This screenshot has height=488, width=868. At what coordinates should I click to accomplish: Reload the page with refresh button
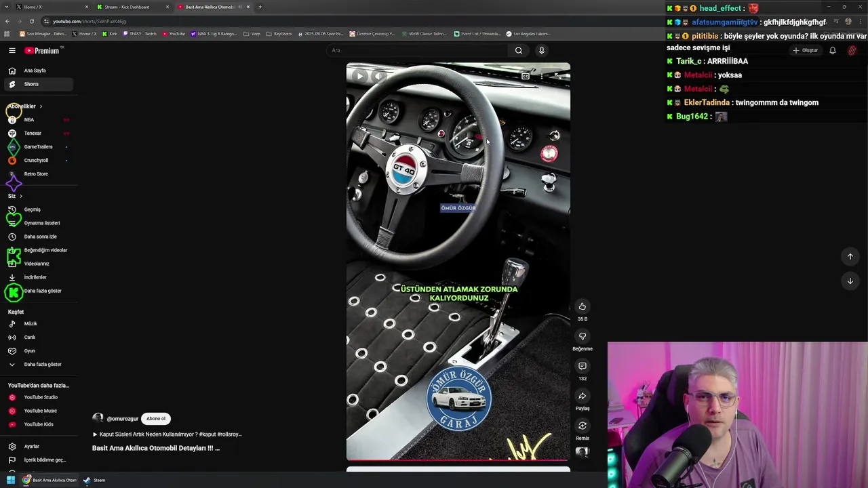point(31,21)
